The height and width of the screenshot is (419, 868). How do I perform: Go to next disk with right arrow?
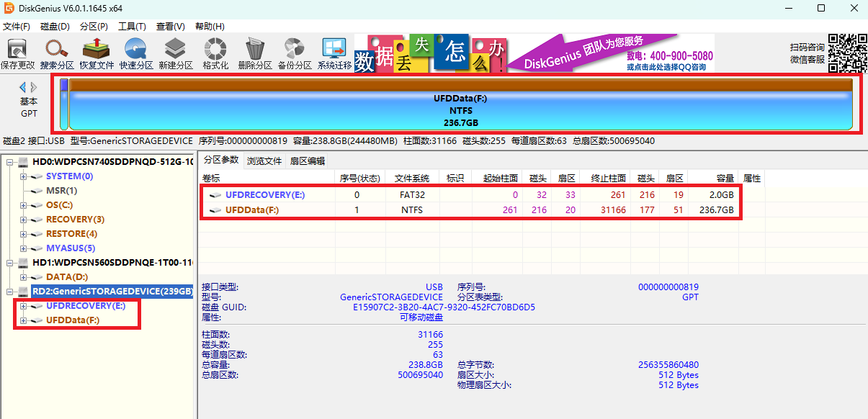[34, 87]
